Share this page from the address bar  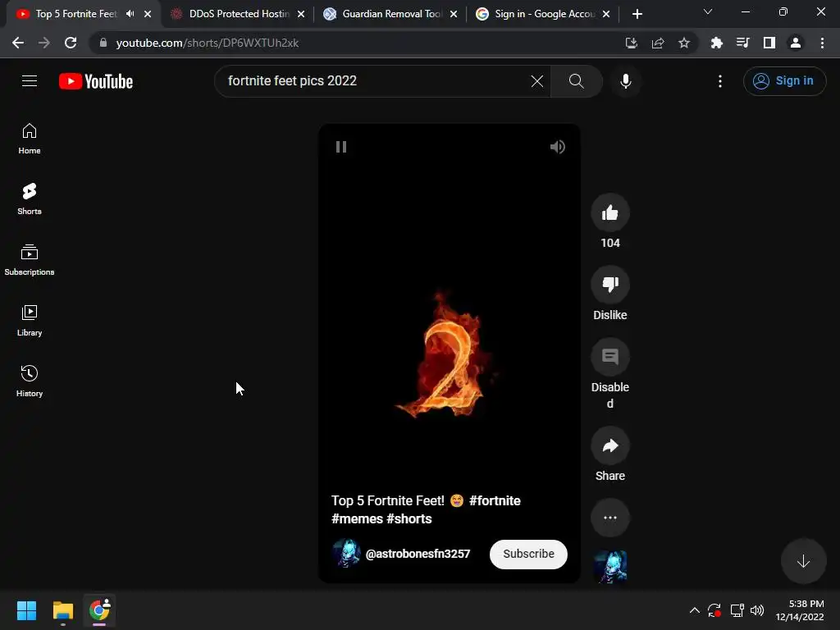click(658, 43)
